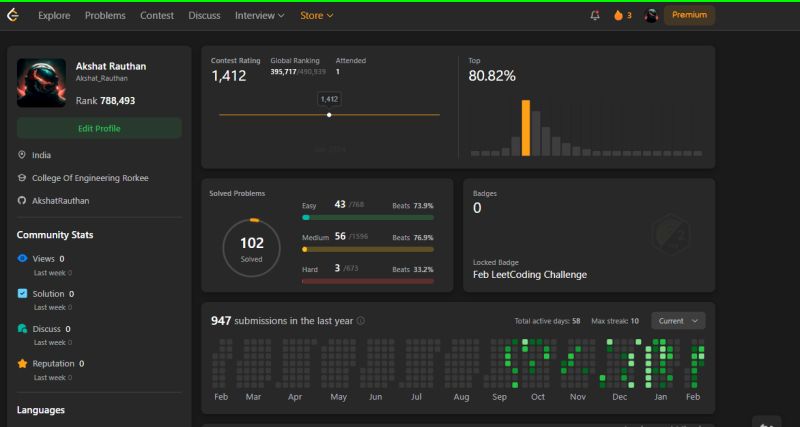
Task: Click the locked badge hexagon icon
Action: coord(670,234)
